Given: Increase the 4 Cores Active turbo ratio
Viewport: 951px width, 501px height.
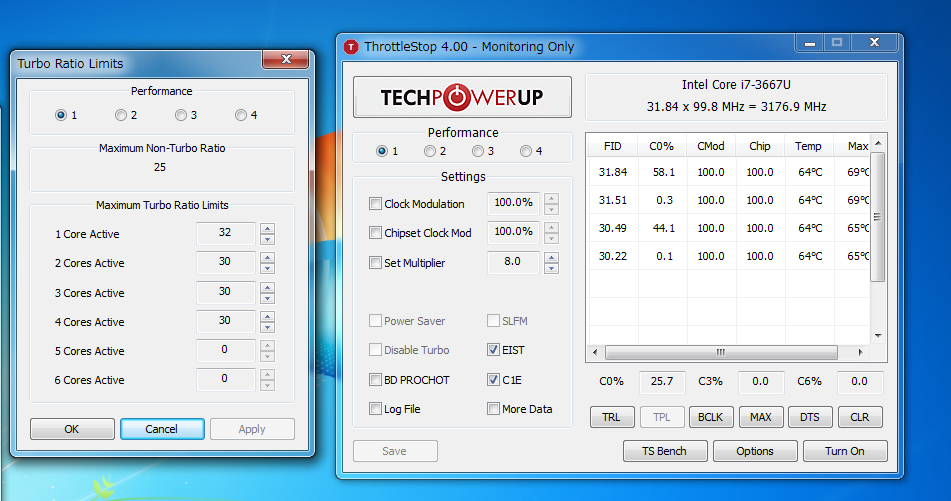Looking at the screenshot, I should [267, 317].
